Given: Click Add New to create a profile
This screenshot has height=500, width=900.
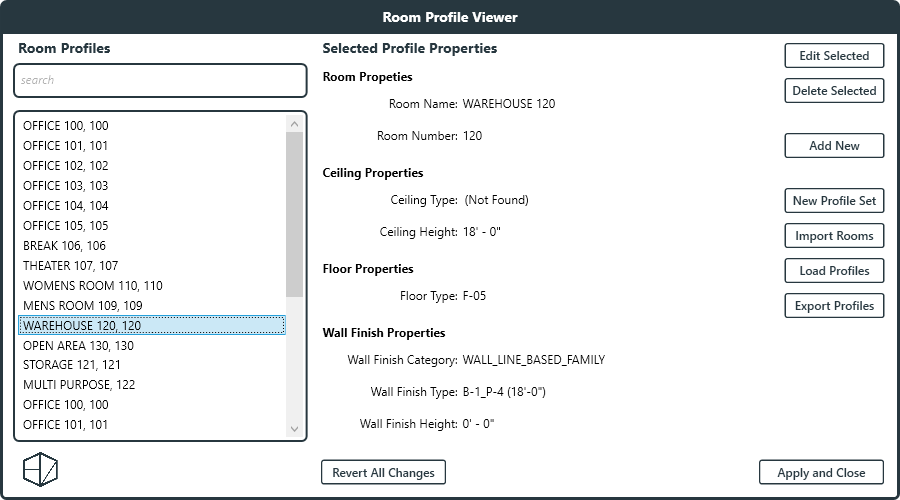Looking at the screenshot, I should 834,146.
